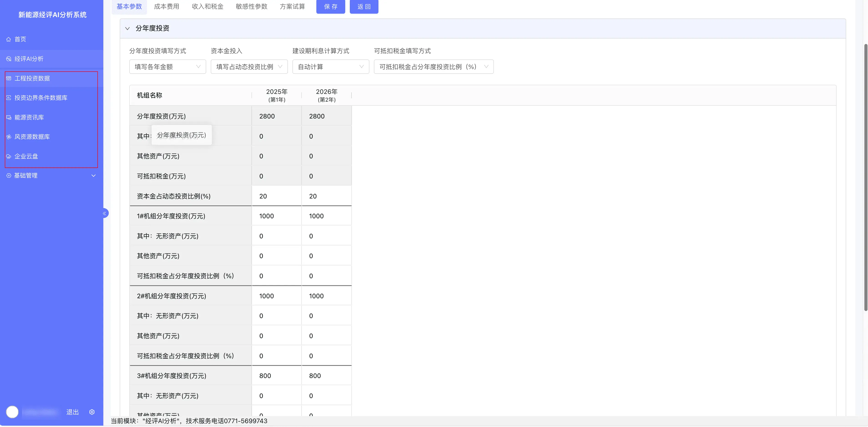Collapse the sidebar with double-arrow handle
The height and width of the screenshot is (427, 868).
[105, 213]
